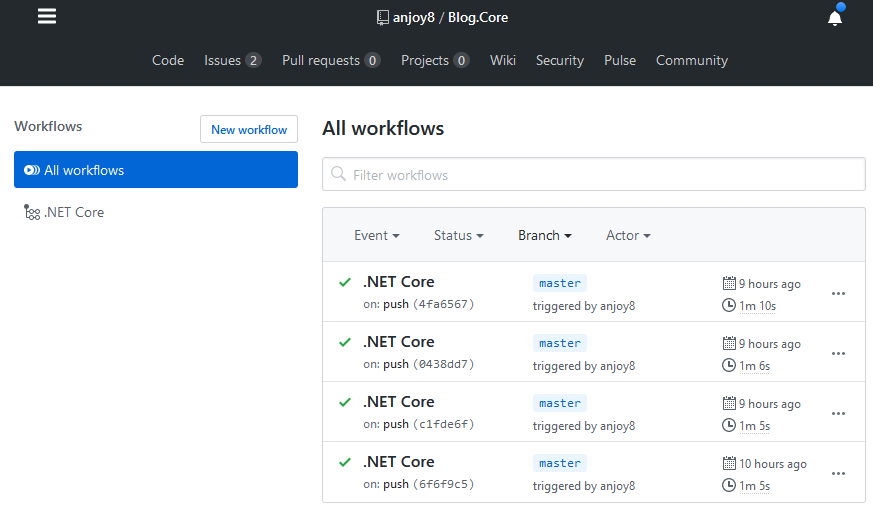This screenshot has width=873, height=515.
Task: Click the 10 hours ago timestamp
Action: 773,464
